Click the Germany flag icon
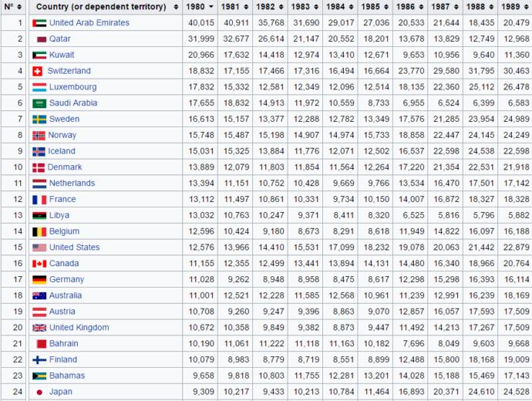The image size is (532, 401). pyautogui.click(x=39, y=280)
